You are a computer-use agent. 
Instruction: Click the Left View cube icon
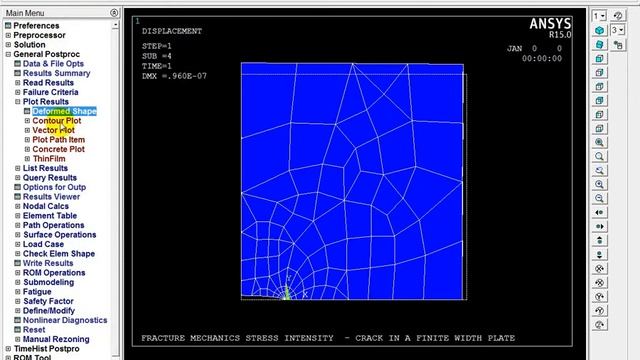[x=599, y=115]
